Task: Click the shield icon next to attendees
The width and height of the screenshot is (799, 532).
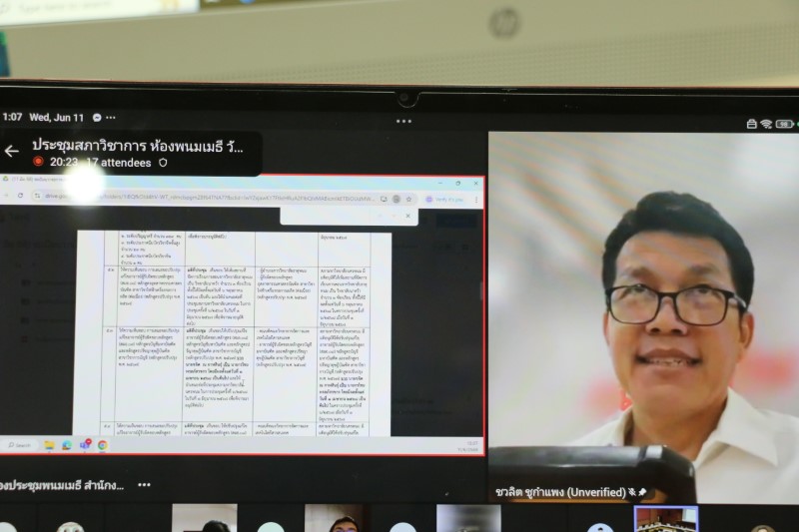Action: 164,162
